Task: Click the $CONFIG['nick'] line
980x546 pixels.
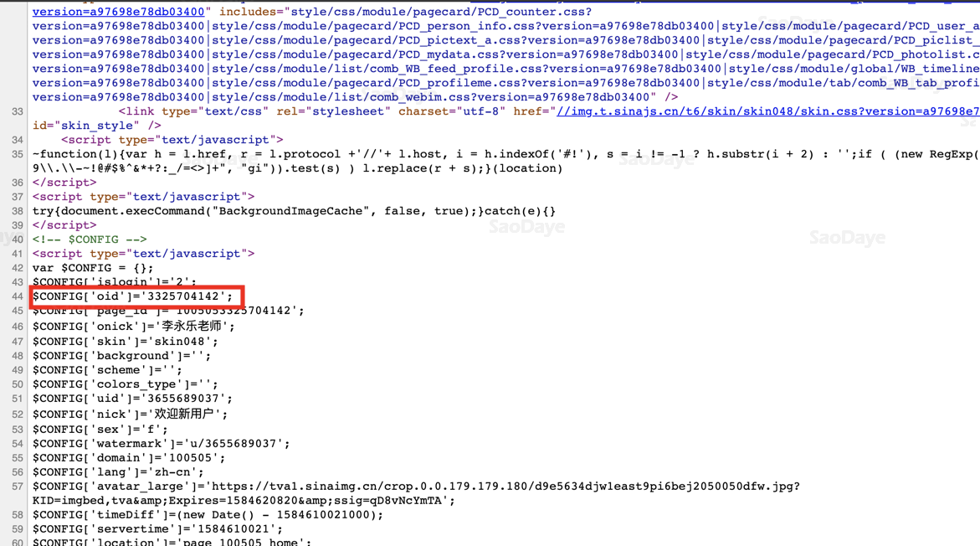Action: click(x=130, y=414)
